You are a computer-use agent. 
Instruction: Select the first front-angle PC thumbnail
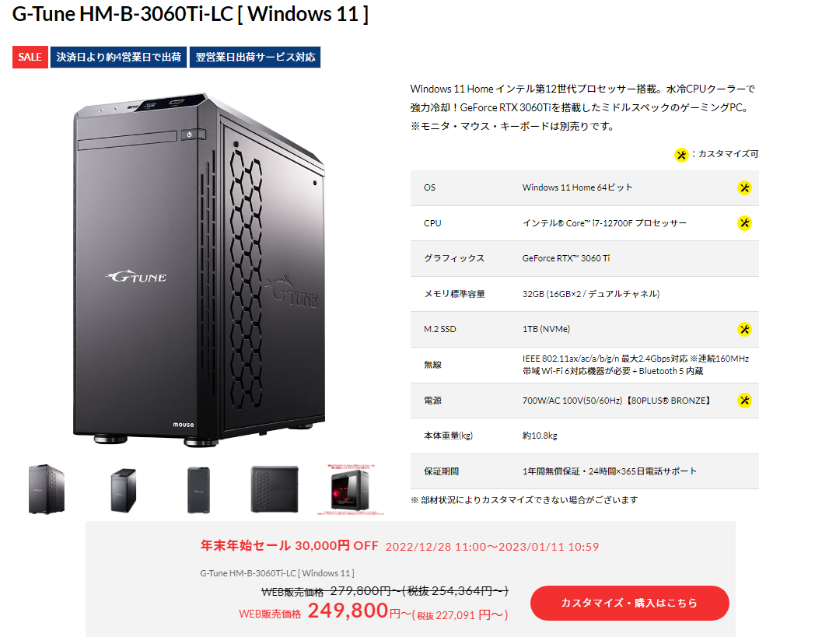[46, 489]
